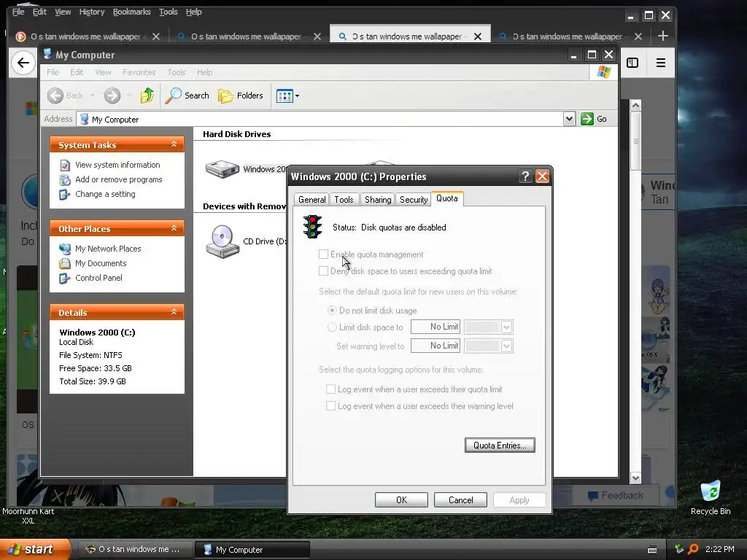Switch to the Sharing tab
Image resolution: width=747 pixels, height=560 pixels.
[378, 200]
